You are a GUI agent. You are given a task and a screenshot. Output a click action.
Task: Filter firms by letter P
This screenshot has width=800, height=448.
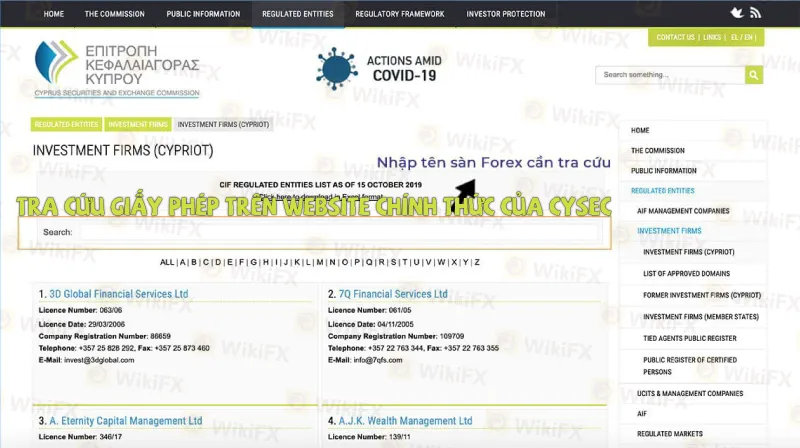[x=357, y=262]
